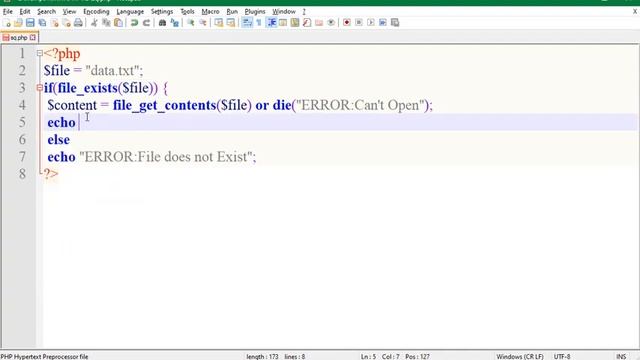Image resolution: width=640 pixels, height=360 pixels.
Task: Open the File menu
Action: point(8,11)
